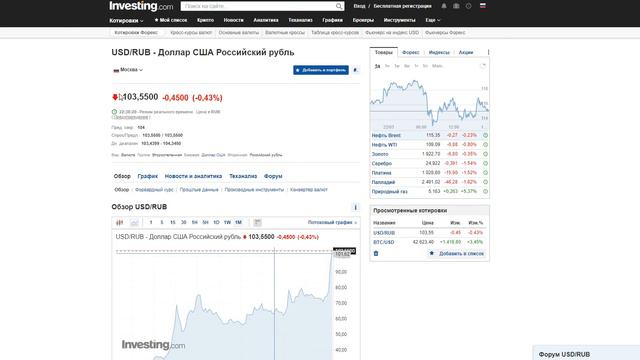The image size is (640, 360).
Task: Open Прошлые данные sub-link
Action: [199, 190]
